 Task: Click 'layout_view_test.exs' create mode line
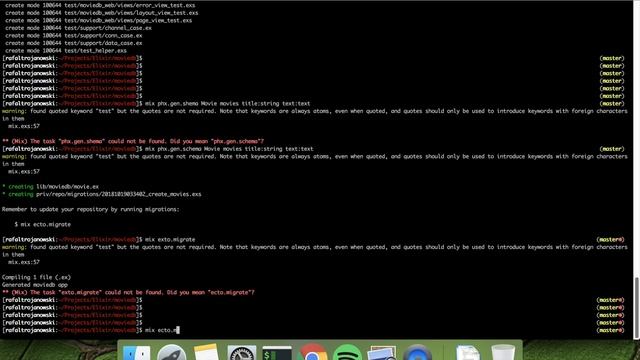point(102,13)
